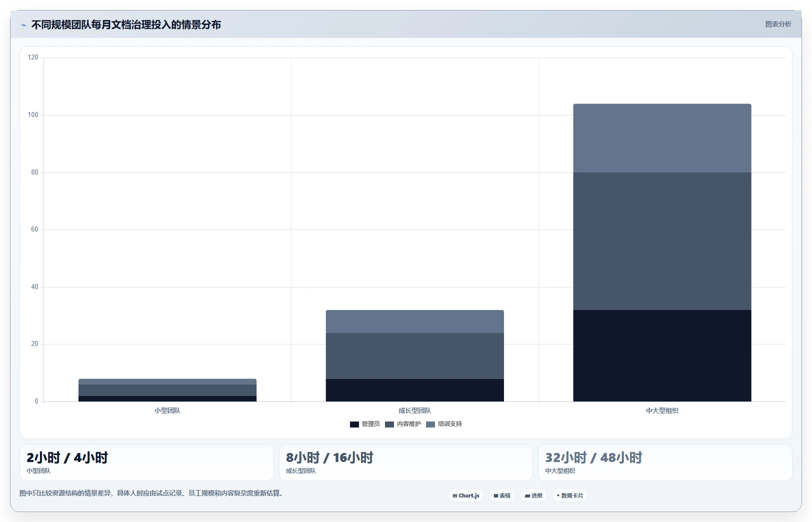
Task: Click the 培训支持 segment of 中大型组织 bar
Action: (662, 138)
